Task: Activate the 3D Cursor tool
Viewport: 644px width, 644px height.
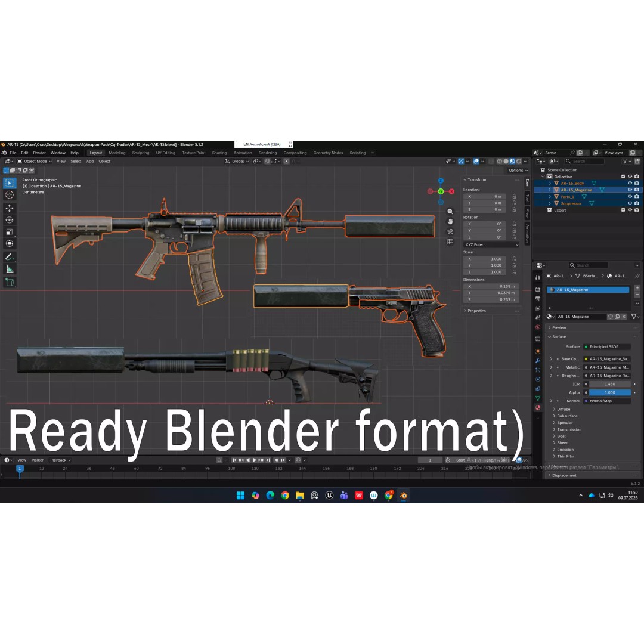Action: [10, 195]
